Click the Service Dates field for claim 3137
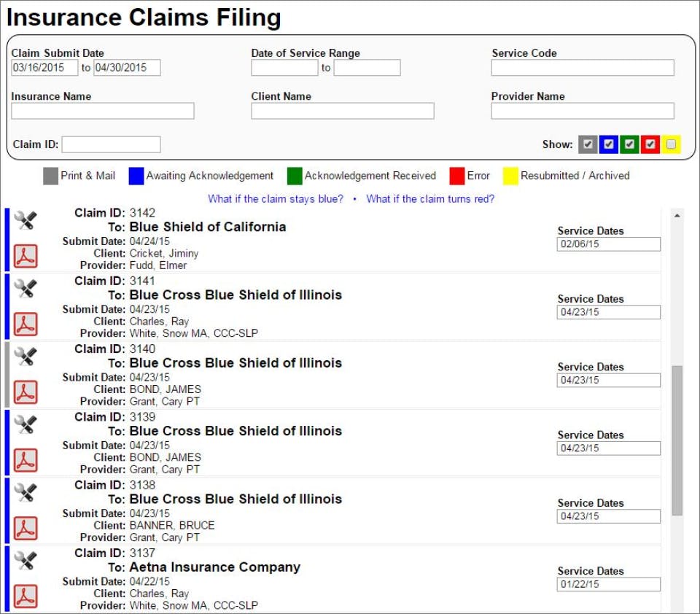 click(x=609, y=585)
